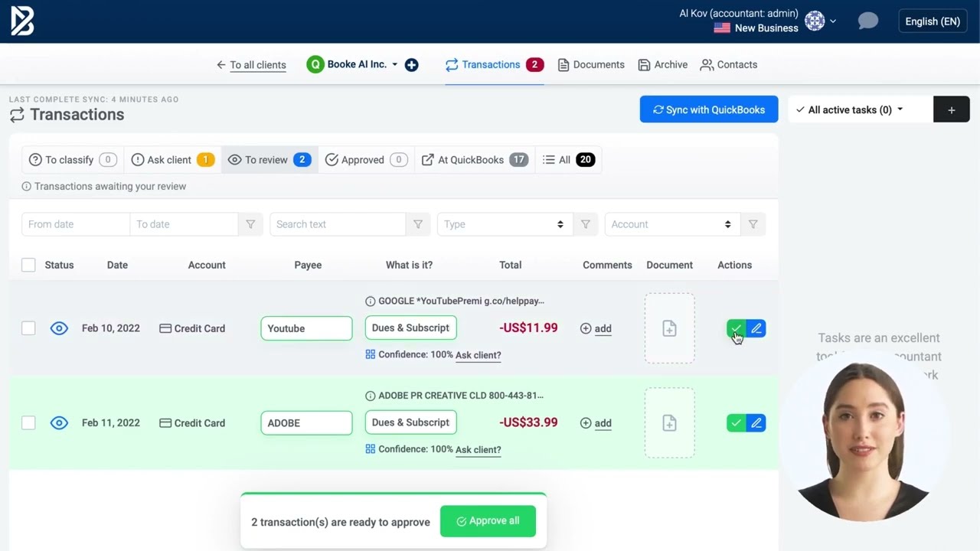Select the To classify filter tab
This screenshot has height=551, width=980.
pyautogui.click(x=73, y=160)
